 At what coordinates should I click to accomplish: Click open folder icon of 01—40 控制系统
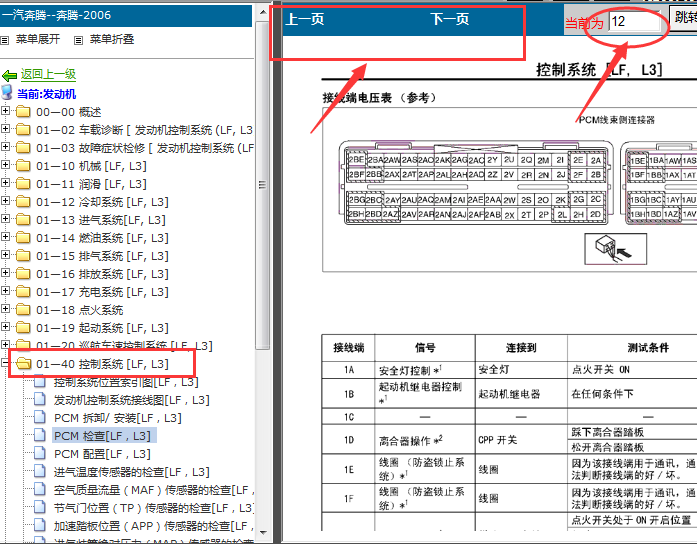coord(24,364)
